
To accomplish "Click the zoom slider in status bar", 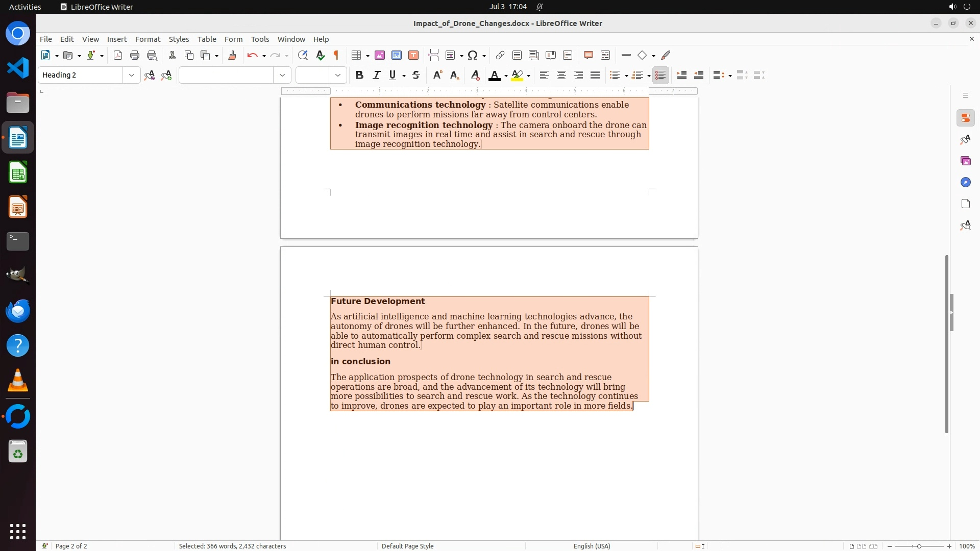I will (919, 546).
